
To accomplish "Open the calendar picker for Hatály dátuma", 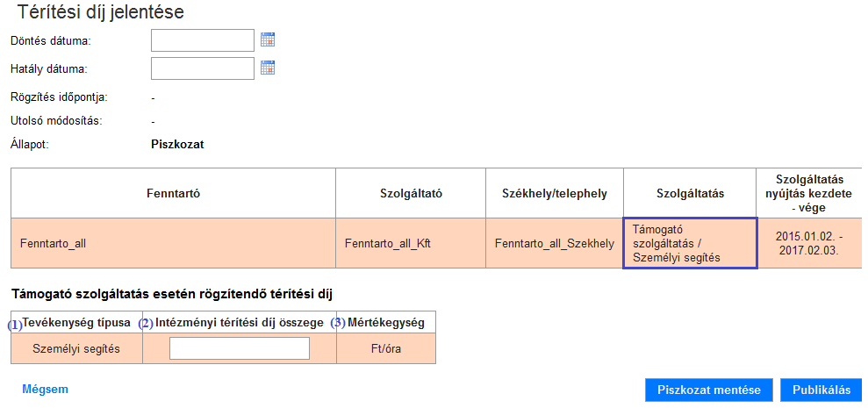I will click(x=268, y=68).
